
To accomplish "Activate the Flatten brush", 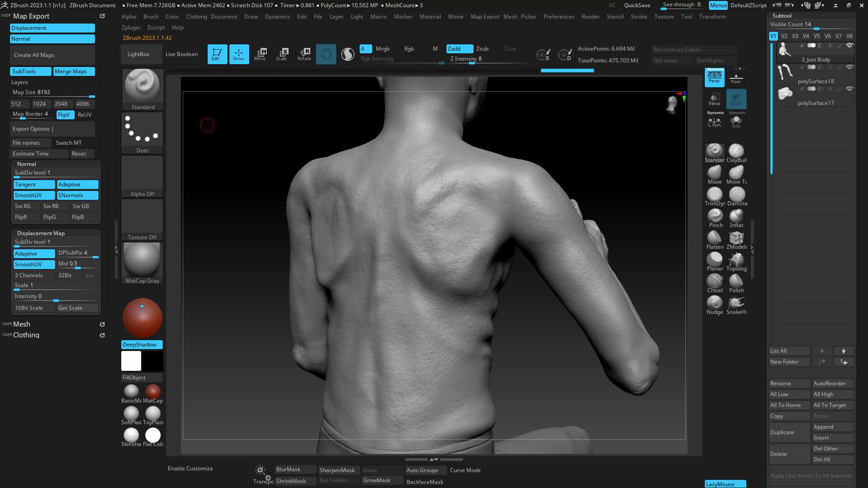I will [x=715, y=240].
